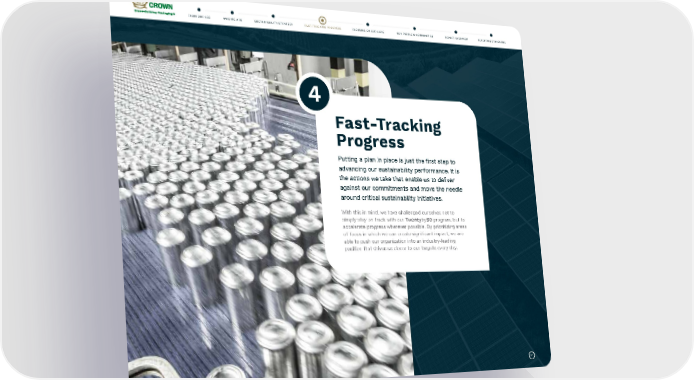Select the second navigation timeline dot
Viewport: 694px width, 380px height.
coord(232,12)
